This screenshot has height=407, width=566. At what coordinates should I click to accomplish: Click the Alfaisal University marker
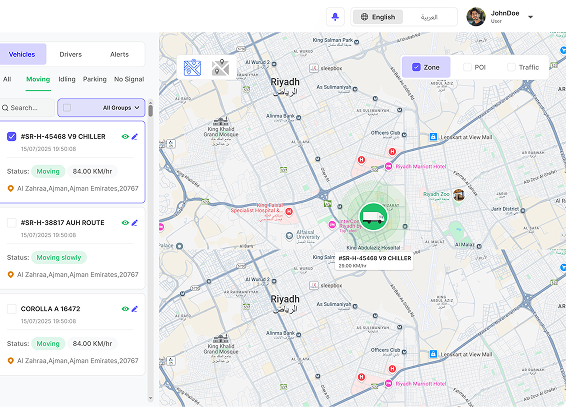(289, 236)
